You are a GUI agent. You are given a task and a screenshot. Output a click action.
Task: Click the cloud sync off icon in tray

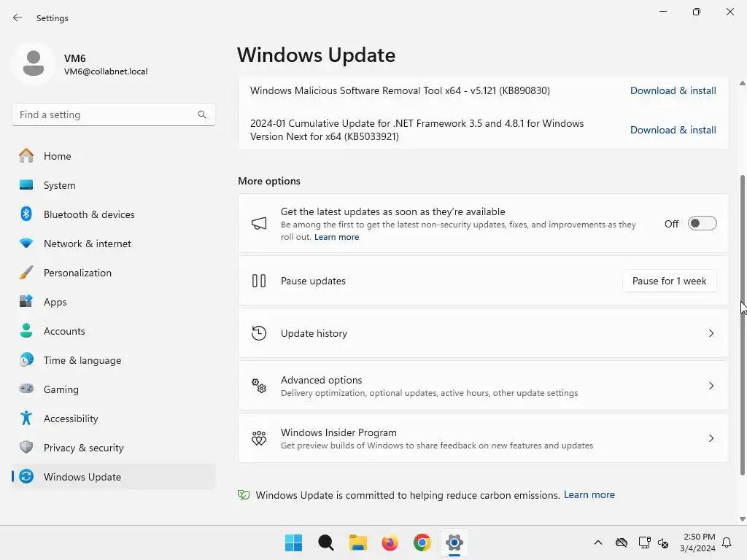[x=622, y=542]
